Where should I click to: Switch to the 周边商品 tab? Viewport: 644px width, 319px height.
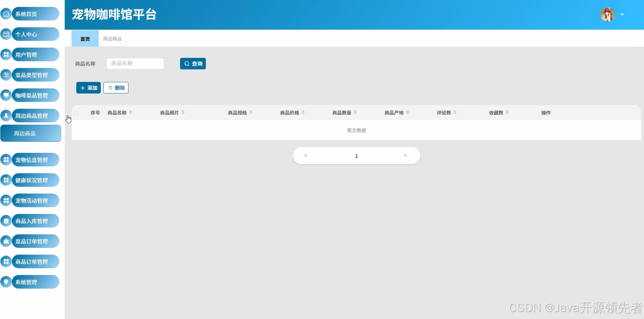click(x=112, y=39)
